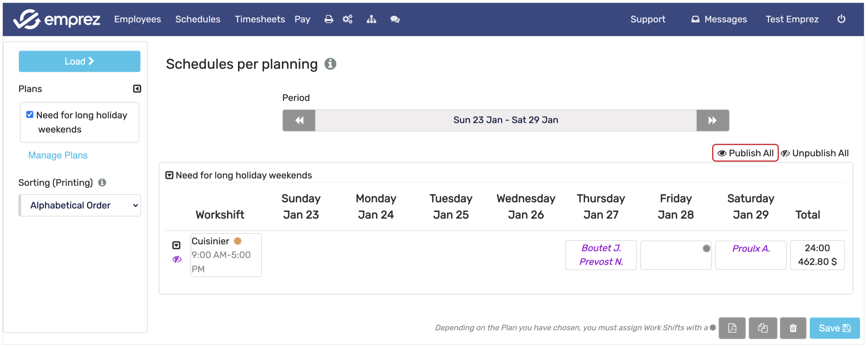Open the chat bubbles icon
The image size is (868, 348).
pyautogui.click(x=395, y=19)
